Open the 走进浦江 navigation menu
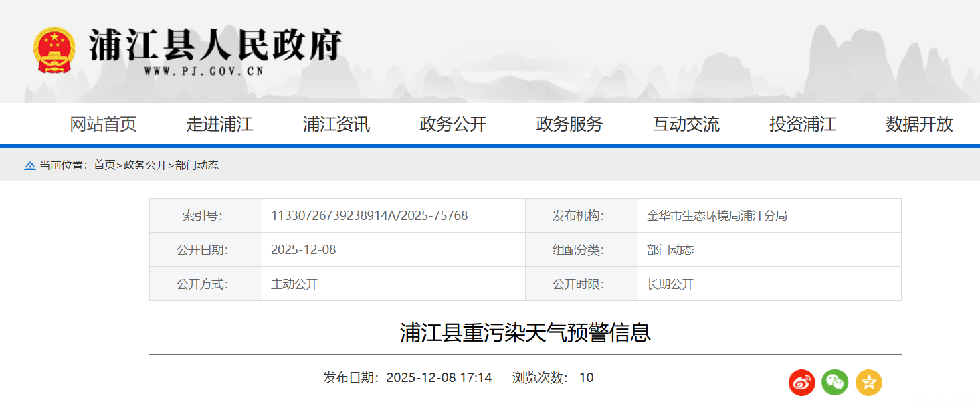 pyautogui.click(x=219, y=124)
